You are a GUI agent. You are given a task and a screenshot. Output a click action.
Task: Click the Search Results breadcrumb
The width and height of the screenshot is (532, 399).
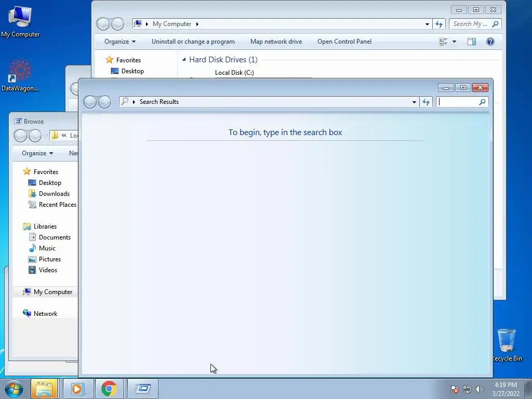point(159,102)
